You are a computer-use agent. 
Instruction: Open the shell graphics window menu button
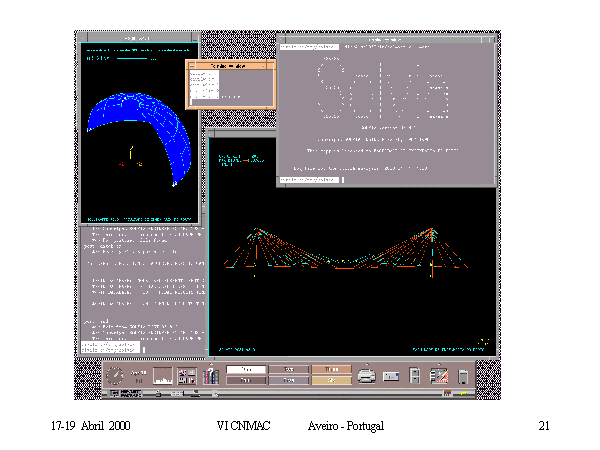pos(83,38)
